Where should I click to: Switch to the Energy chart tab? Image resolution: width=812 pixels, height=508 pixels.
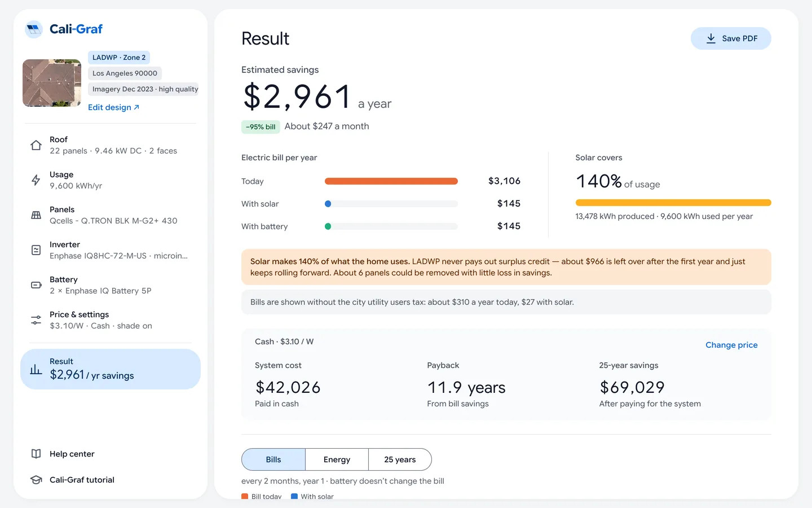coord(337,459)
